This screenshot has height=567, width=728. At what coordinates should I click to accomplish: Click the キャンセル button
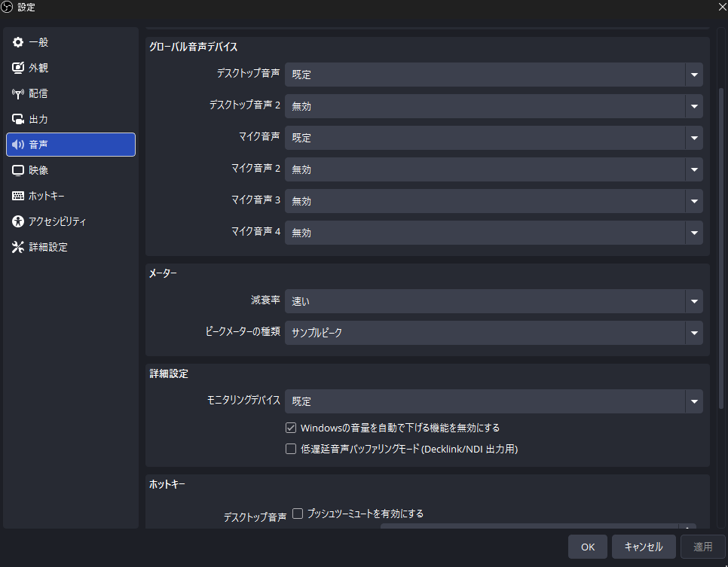[x=643, y=547]
